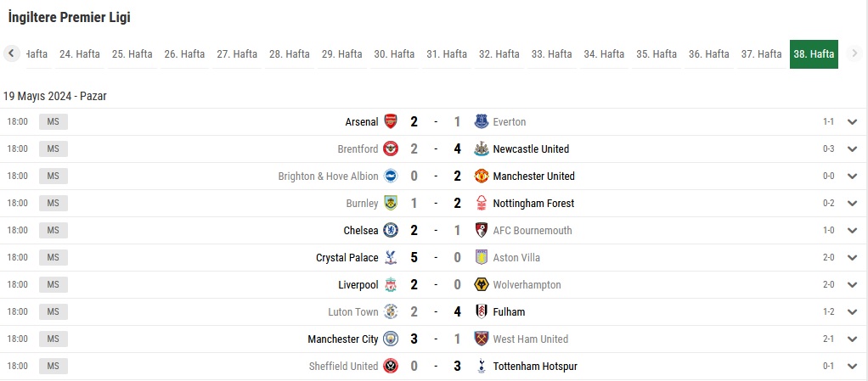Screen dimensions: 868x381
Task: Click the Arsenal club crest
Action: [391, 121]
